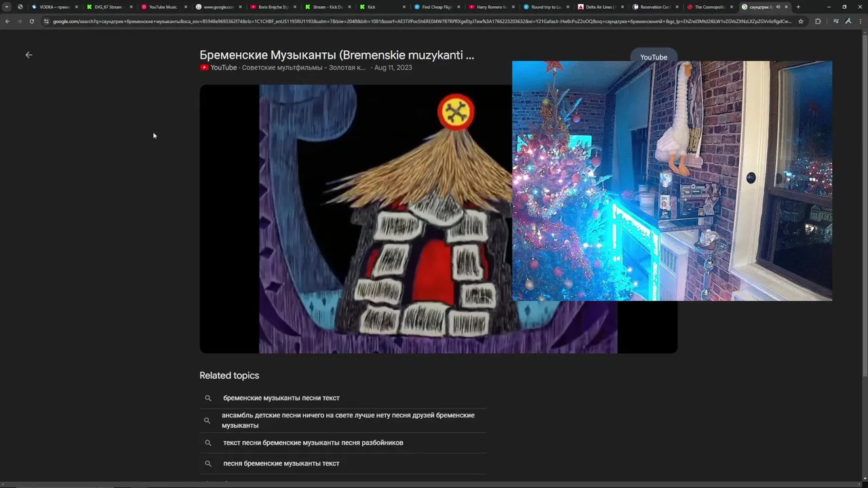
Task: Click the Aug 11, 2023 date text
Action: tap(393, 68)
